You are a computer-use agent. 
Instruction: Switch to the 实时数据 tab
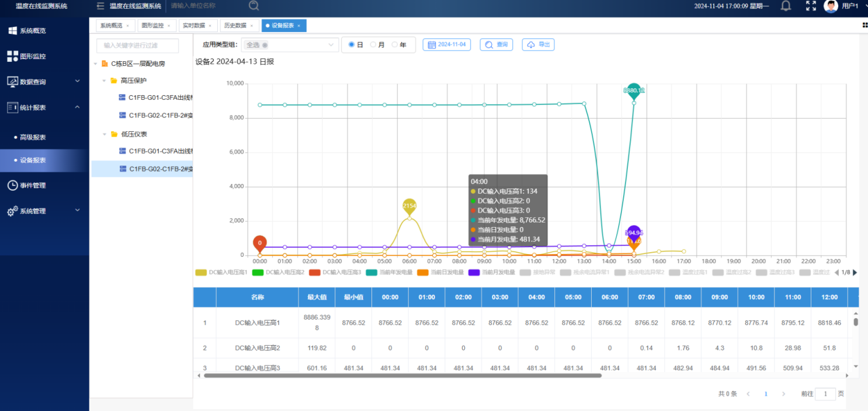pyautogui.click(x=193, y=26)
